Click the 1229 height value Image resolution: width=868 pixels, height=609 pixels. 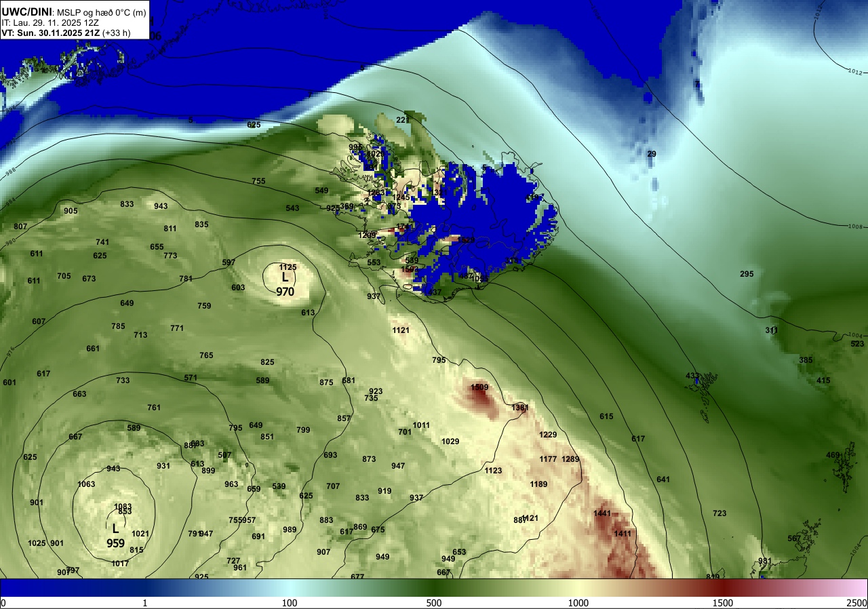pyautogui.click(x=548, y=435)
